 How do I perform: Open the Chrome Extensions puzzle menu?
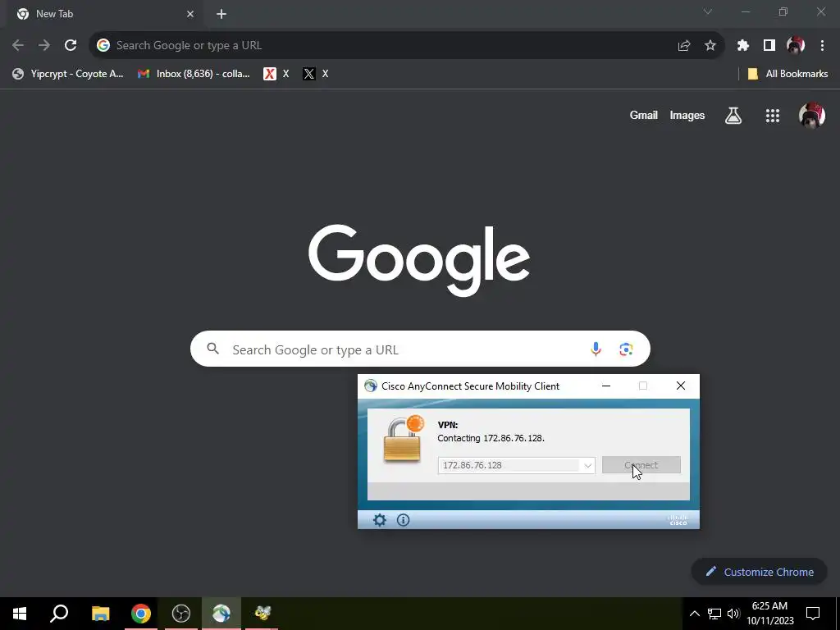(742, 46)
